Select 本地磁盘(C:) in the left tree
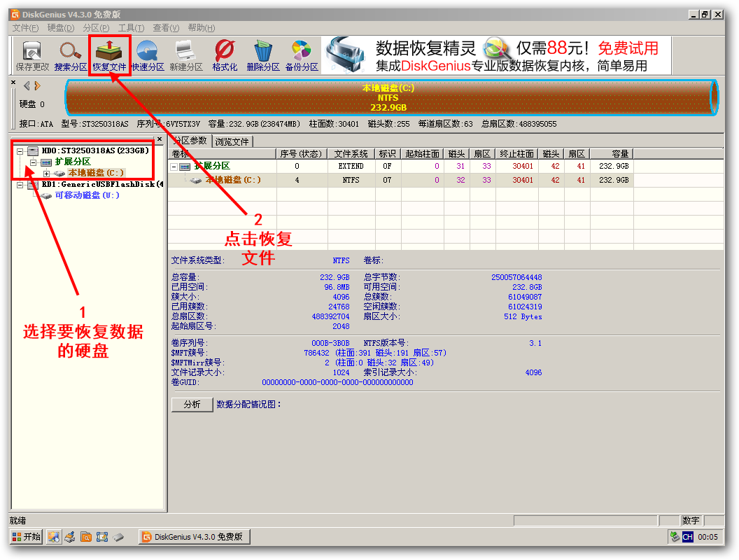Image resolution: width=739 pixels, height=560 pixels. tap(96, 173)
